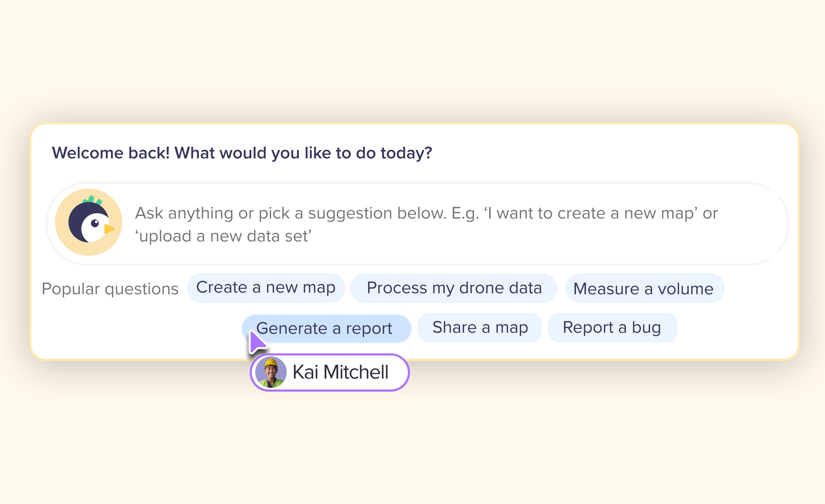Click the purple border of Kai Mitchell tag

click(x=330, y=355)
